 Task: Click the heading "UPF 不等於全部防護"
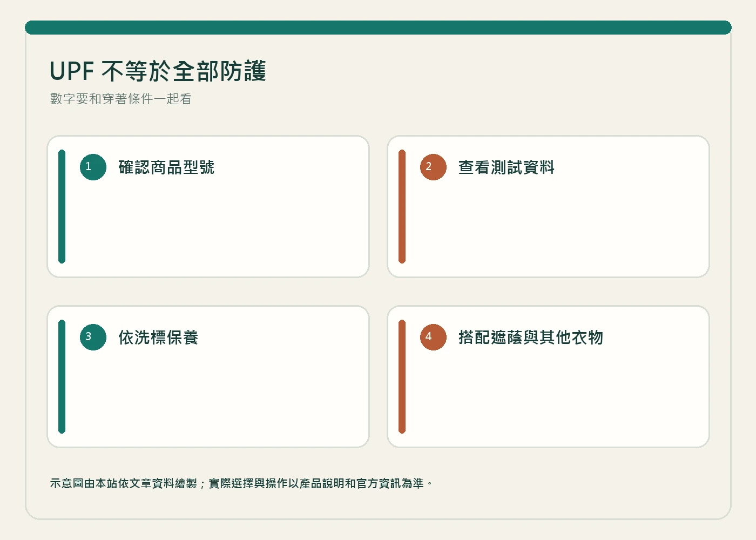tap(158, 71)
